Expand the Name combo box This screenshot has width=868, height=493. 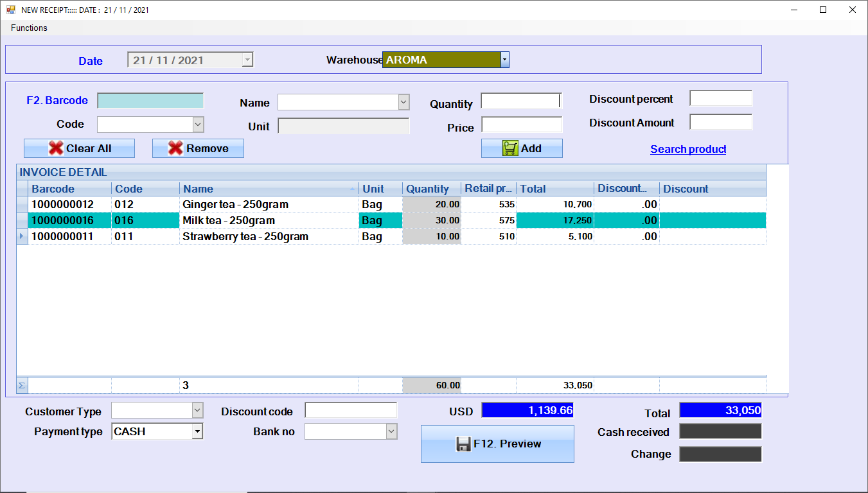[x=403, y=102]
